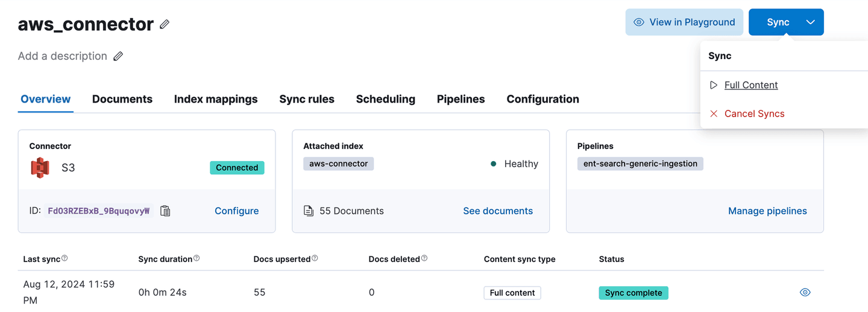Click the help icon next to Docs upserted
Image resolution: width=868 pixels, height=312 pixels.
click(315, 258)
